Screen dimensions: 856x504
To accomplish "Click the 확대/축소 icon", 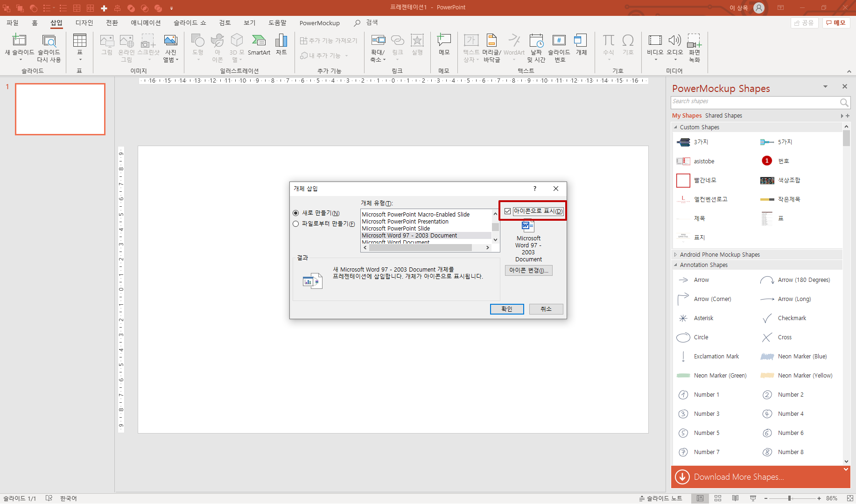I will tap(378, 41).
